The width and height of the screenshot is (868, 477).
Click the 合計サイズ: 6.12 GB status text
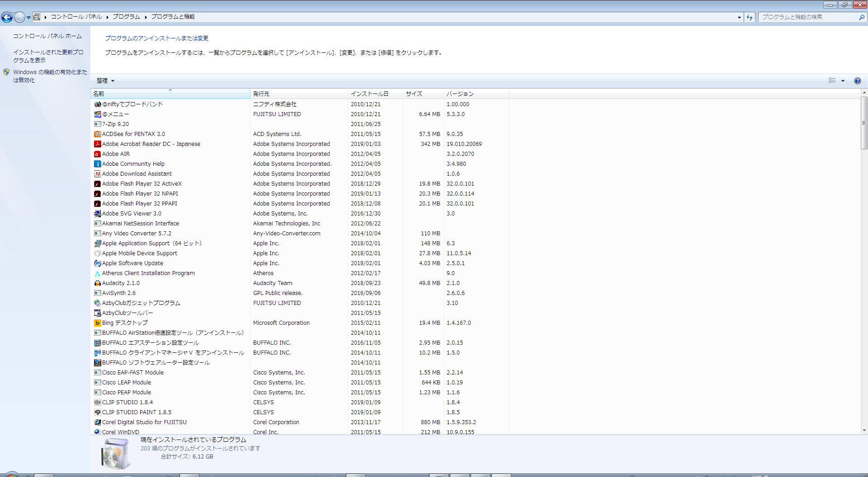[187, 457]
